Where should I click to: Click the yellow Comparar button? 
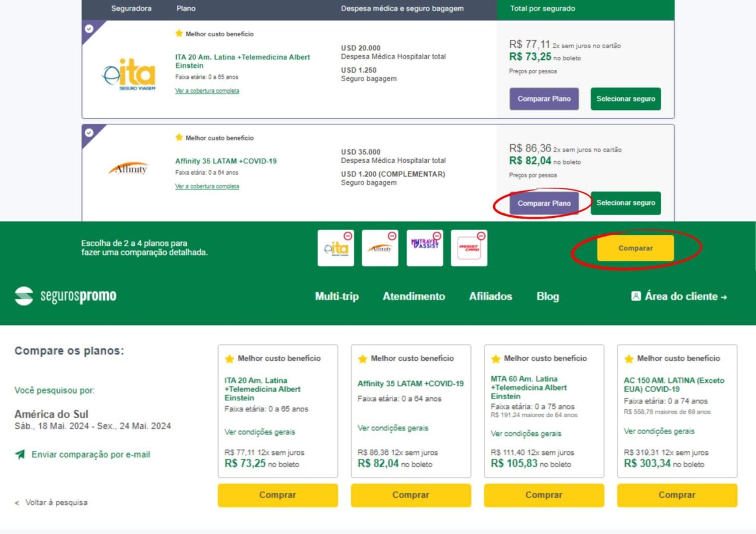636,248
